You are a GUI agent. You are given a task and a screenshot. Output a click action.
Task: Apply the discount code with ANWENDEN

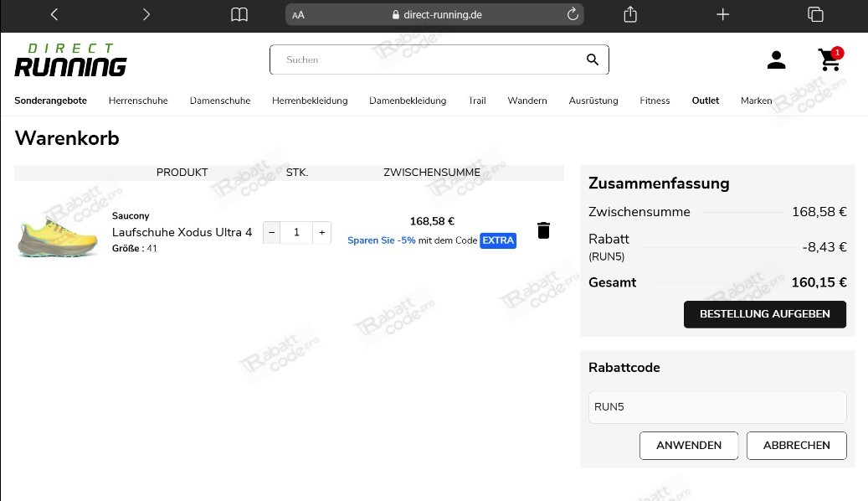(689, 445)
